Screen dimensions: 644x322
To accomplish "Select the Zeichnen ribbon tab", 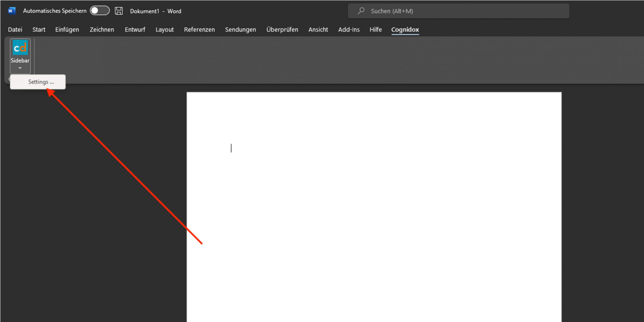I will coord(102,29).
